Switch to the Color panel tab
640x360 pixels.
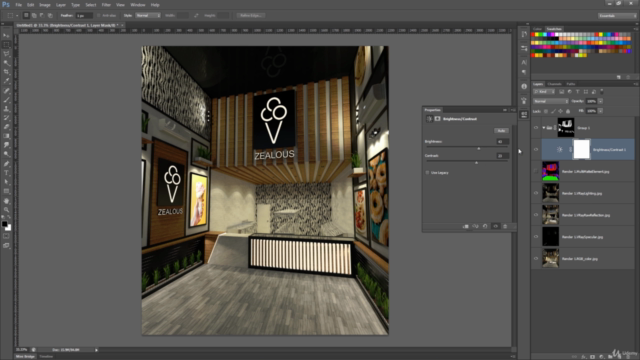[537, 29]
